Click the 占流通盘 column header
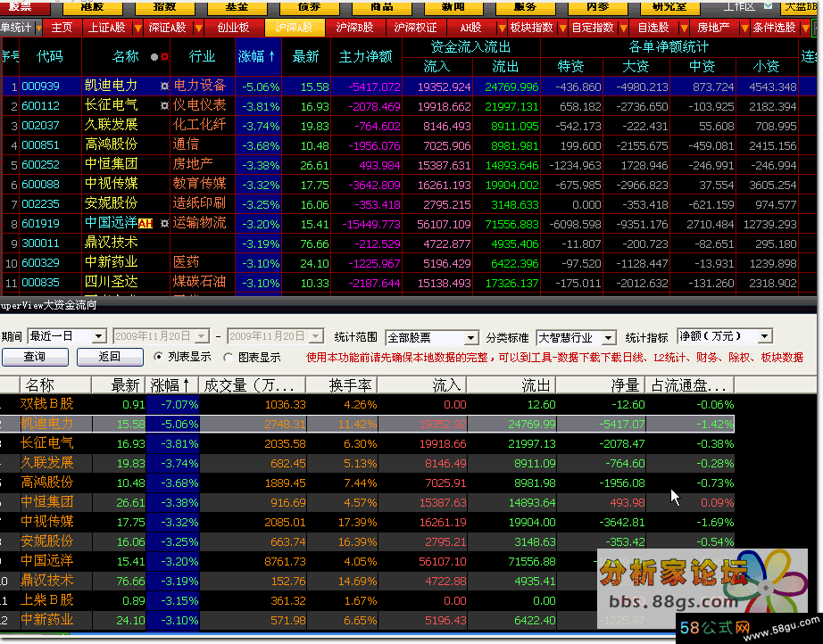Viewport: 823px width, 644px height. coord(690,385)
